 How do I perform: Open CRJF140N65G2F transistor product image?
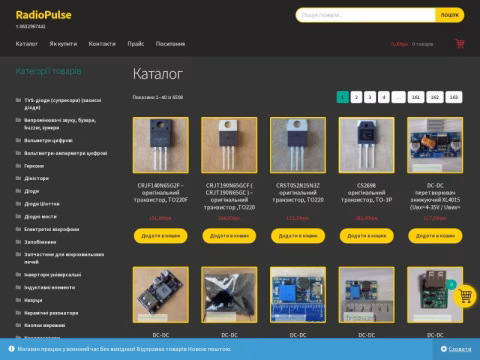pos(161,145)
